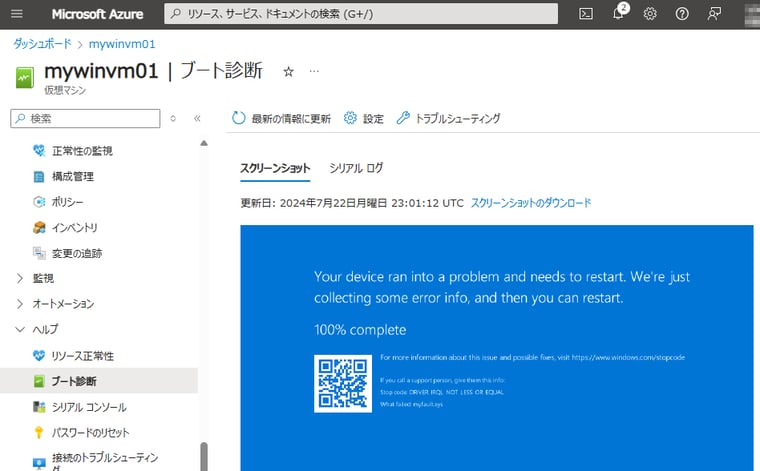Expand the オートメーション section chevron
Image resolution: width=760 pixels, height=471 pixels.
(20, 304)
